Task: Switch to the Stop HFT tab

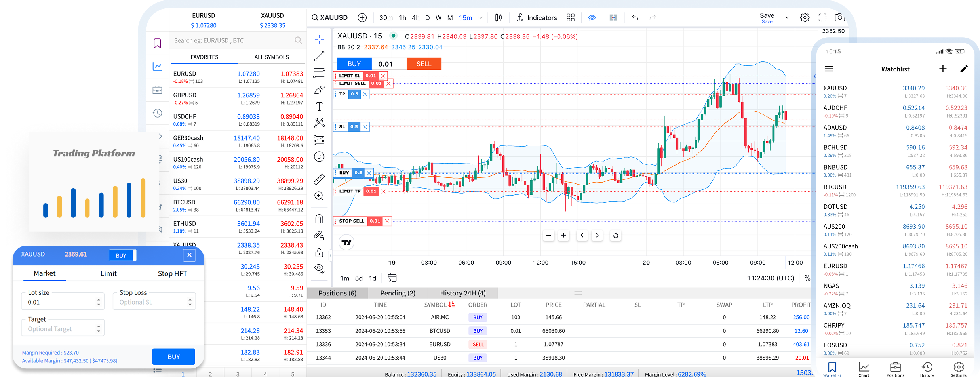Action: click(172, 273)
